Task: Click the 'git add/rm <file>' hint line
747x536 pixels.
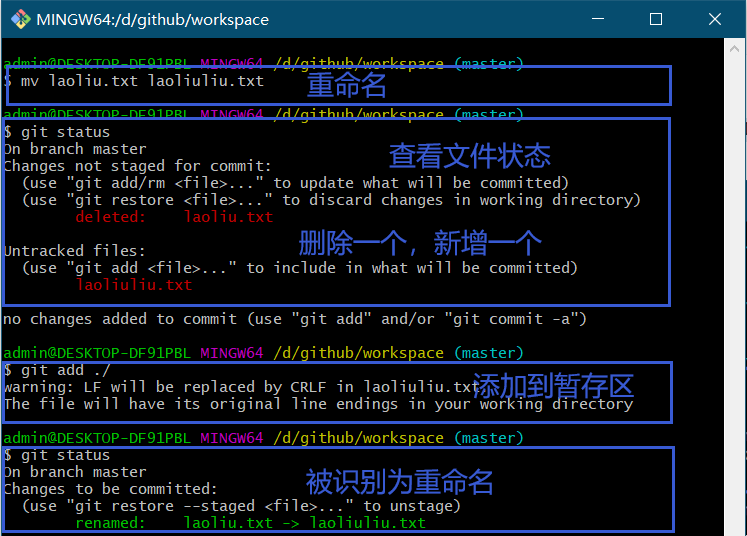Action: pos(295,183)
